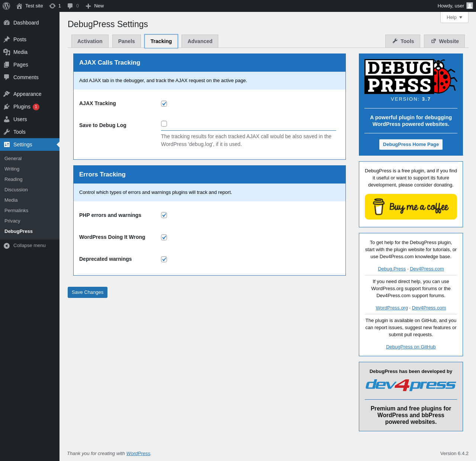Click the Version 6.4.2 text
Image resolution: width=476 pixels, height=461 pixels.
[x=454, y=454]
